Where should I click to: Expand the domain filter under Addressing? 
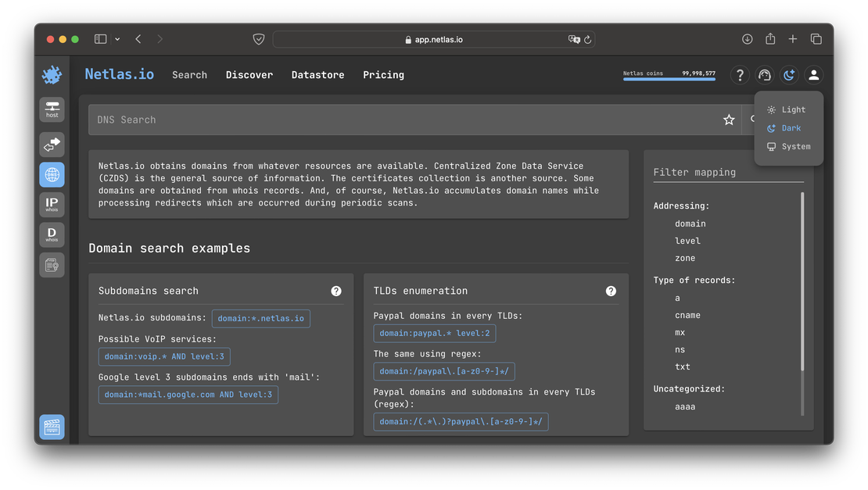pyautogui.click(x=690, y=223)
